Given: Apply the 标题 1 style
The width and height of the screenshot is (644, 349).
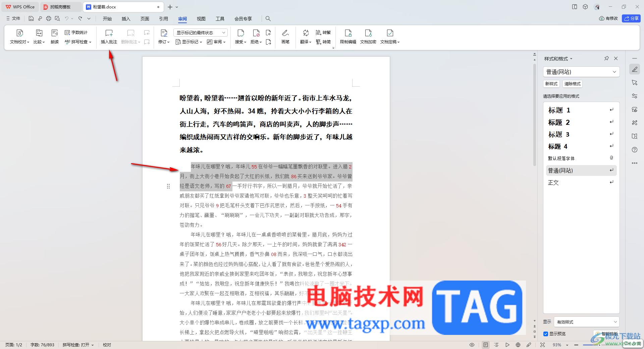Looking at the screenshot, I should tap(581, 110).
